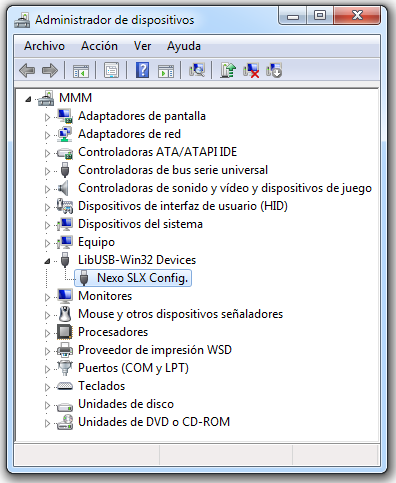This screenshot has width=396, height=483.
Task: Close the Administrador de dispositivos window
Action: (x=357, y=16)
